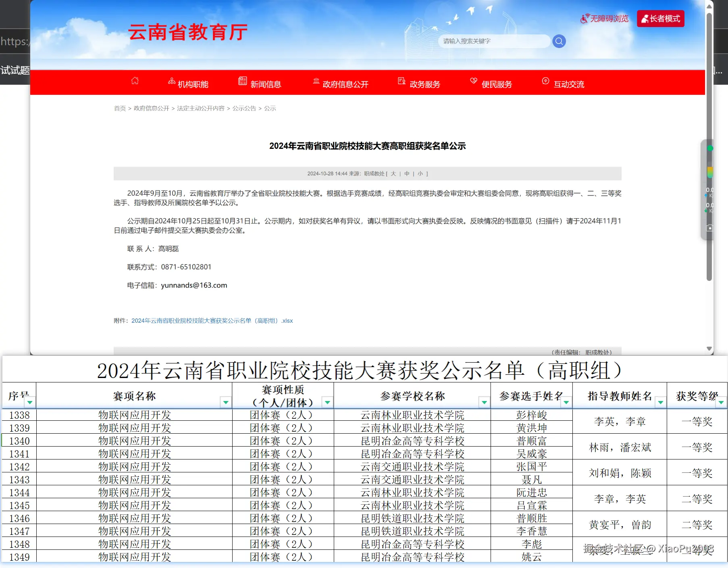Open filter dropdown on 获奖等级 column
The width and height of the screenshot is (728, 568).
coord(721,402)
